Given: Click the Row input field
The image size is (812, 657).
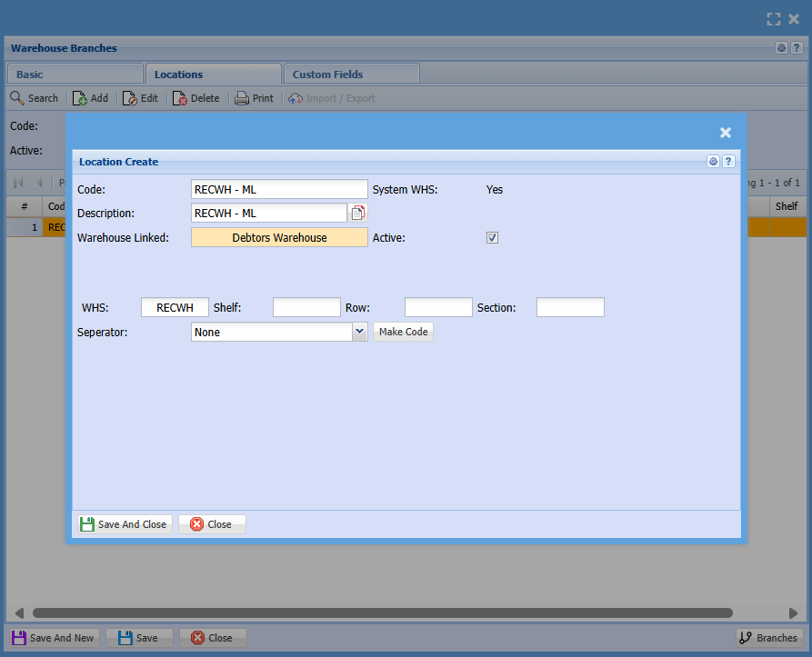Looking at the screenshot, I should [x=438, y=308].
